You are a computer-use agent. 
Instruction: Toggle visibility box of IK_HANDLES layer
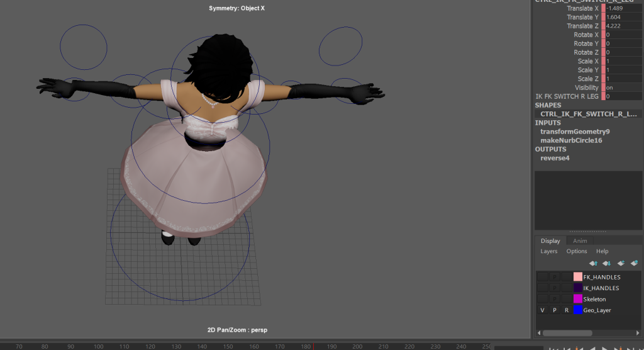pyautogui.click(x=543, y=288)
